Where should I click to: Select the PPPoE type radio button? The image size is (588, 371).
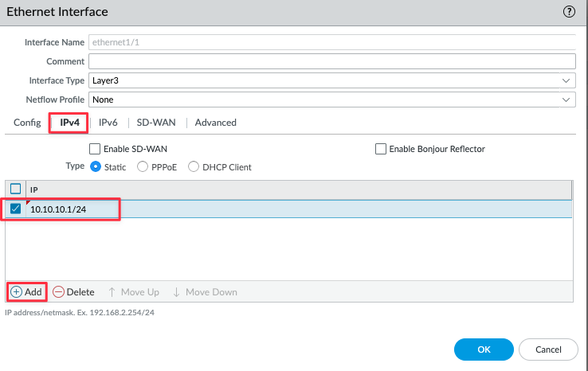coord(143,166)
